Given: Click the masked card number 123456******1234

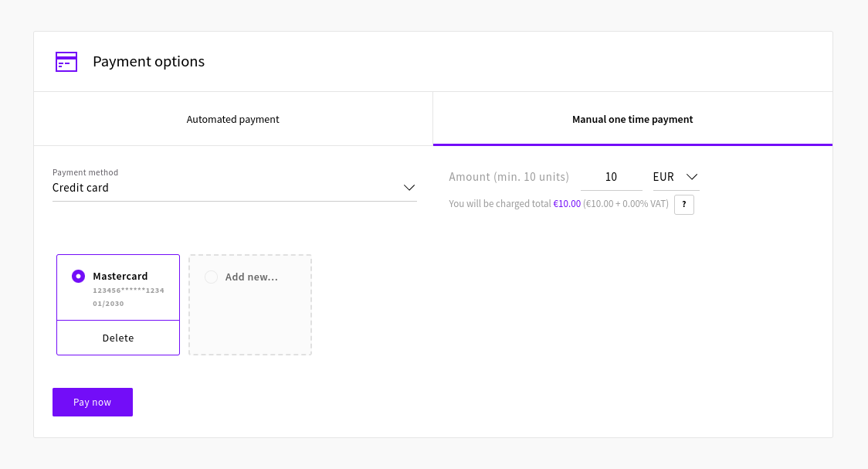Looking at the screenshot, I should click(x=128, y=291).
